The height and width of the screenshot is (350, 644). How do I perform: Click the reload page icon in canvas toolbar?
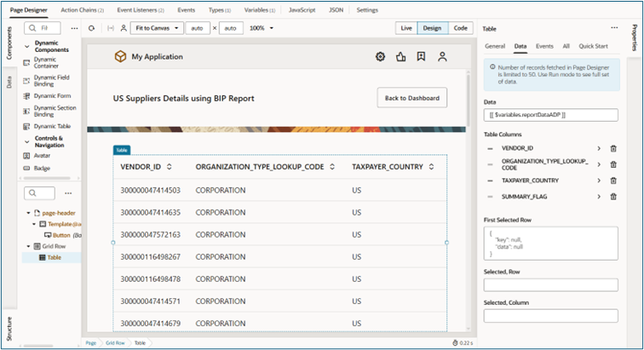91,28
